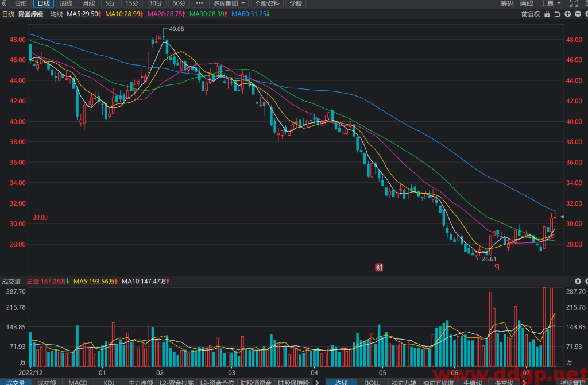Select the 成交量 bottom indicator tab
The width and height of the screenshot is (588, 385).
point(16,382)
